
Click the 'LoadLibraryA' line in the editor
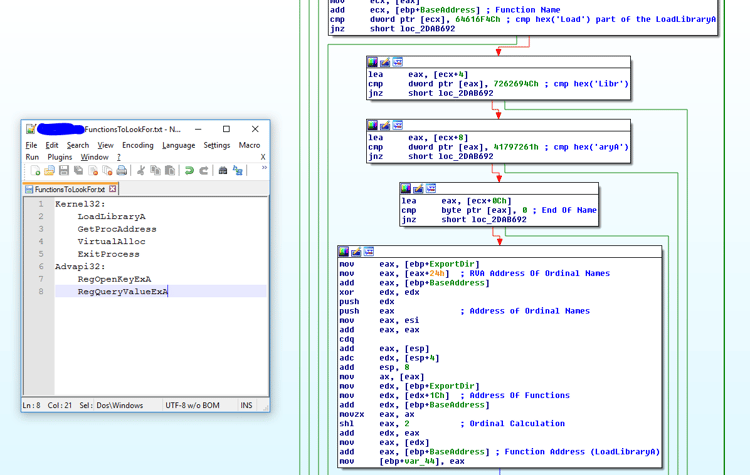click(111, 217)
